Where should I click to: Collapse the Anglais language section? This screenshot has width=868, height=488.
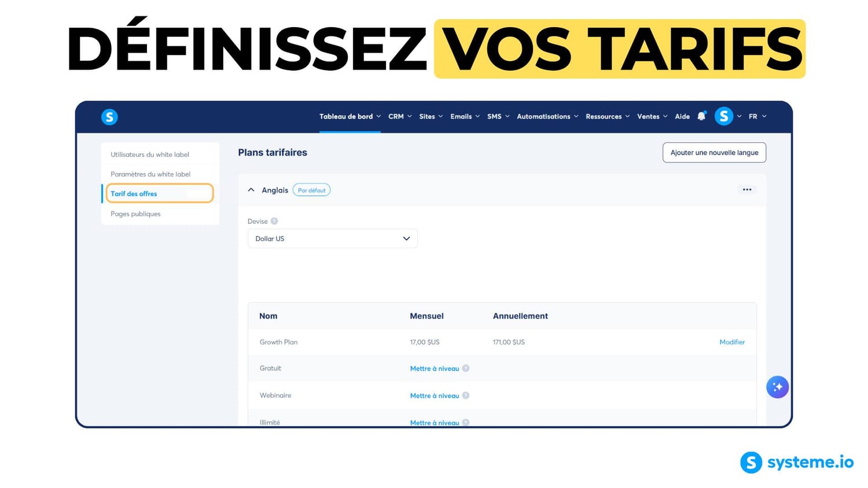pos(251,190)
